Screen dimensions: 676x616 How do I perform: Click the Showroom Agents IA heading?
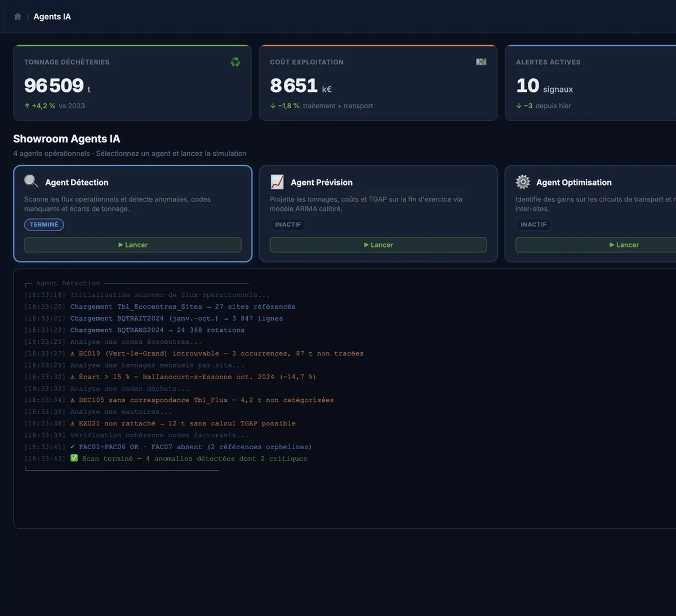pyautogui.click(x=66, y=139)
